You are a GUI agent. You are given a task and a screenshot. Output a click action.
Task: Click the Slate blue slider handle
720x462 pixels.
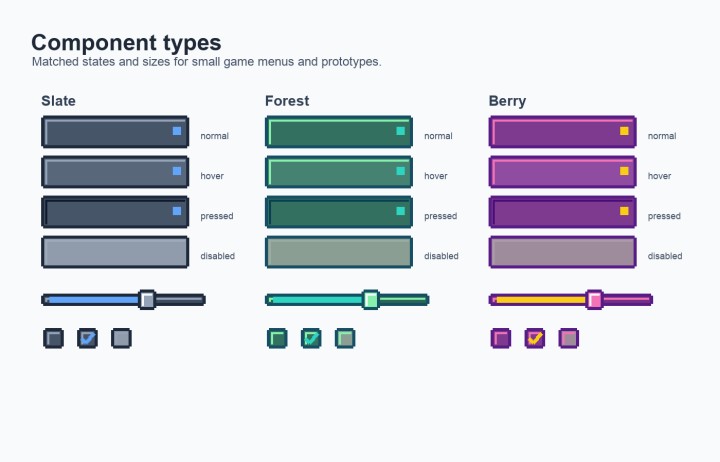(x=147, y=300)
